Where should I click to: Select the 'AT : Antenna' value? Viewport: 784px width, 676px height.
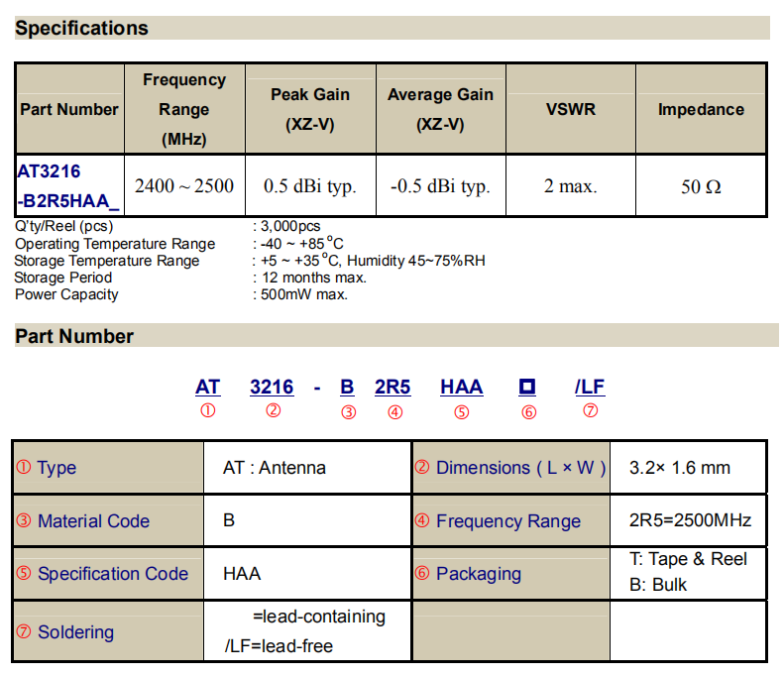(x=275, y=468)
